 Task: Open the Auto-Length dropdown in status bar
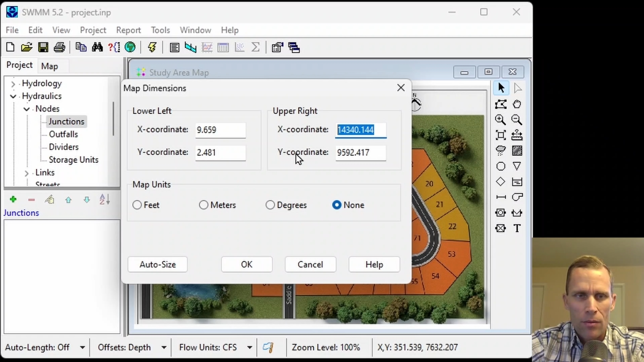click(82, 348)
